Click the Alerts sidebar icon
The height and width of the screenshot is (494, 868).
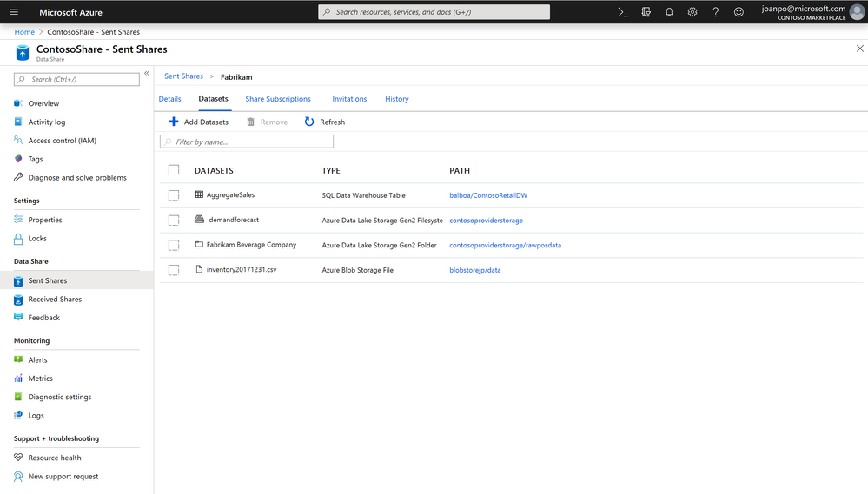[18, 359]
